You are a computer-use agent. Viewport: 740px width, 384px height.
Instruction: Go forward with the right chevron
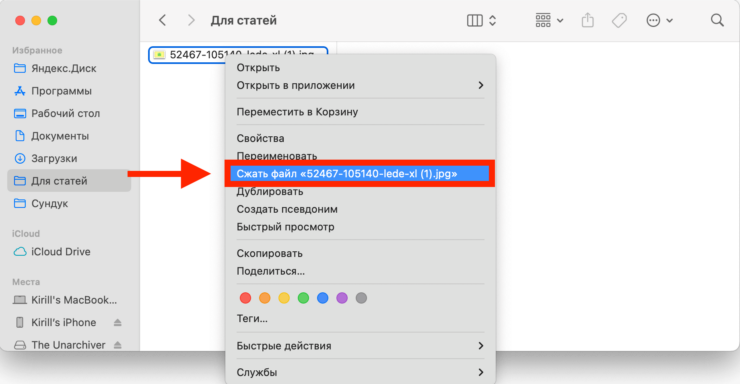point(191,20)
